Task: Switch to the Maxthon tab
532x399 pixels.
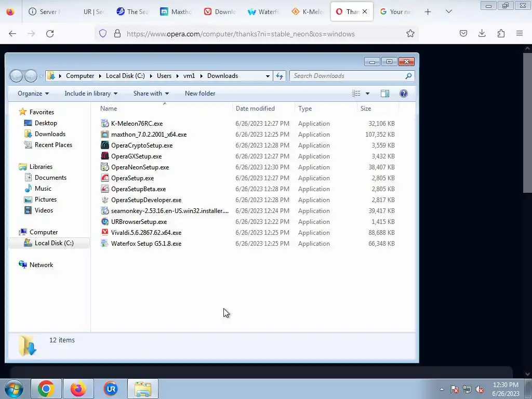Action: (x=176, y=11)
